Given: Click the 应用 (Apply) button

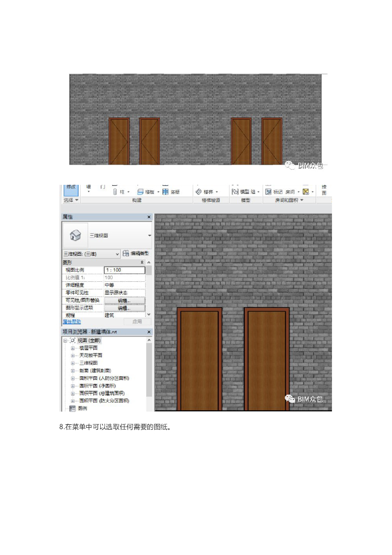Looking at the screenshot, I should pos(137,322).
